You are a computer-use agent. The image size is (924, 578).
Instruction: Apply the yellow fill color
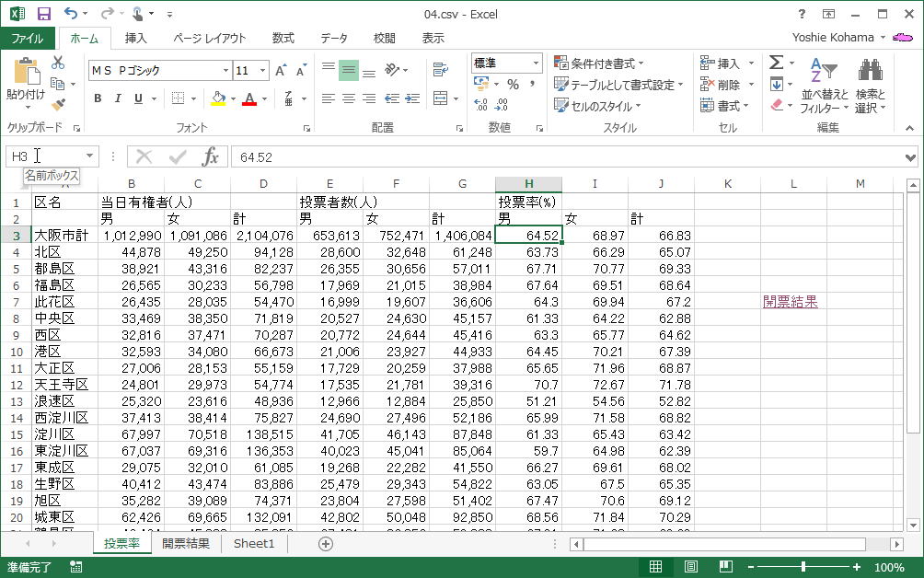click(x=218, y=98)
